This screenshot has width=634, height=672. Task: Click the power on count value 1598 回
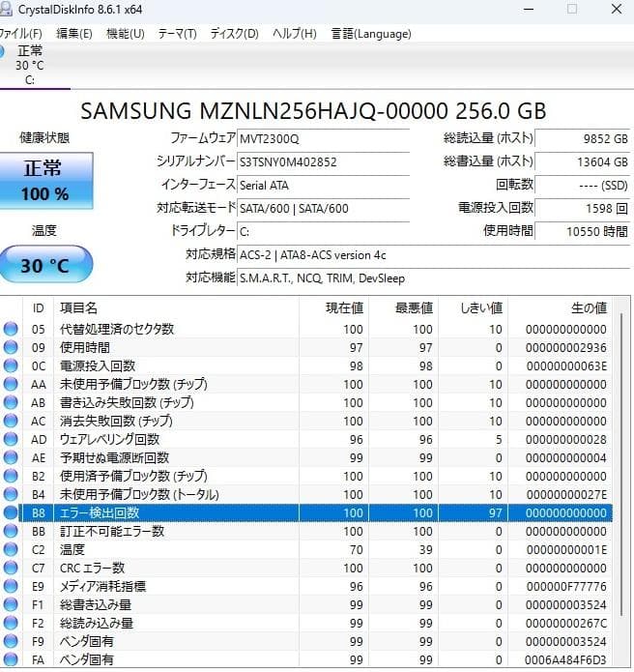pos(582,208)
